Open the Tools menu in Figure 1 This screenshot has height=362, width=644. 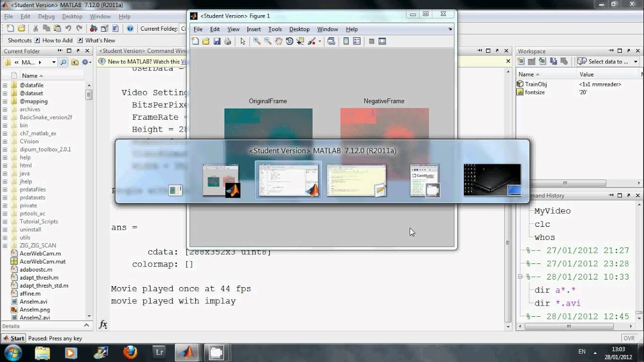click(x=275, y=29)
